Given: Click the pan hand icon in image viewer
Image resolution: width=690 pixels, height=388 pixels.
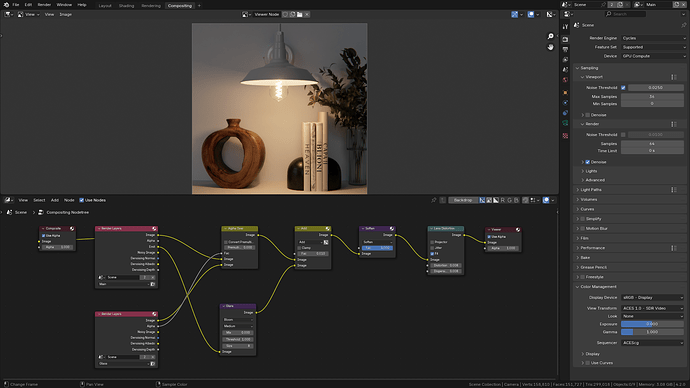Looking at the screenshot, I should pos(550,47).
